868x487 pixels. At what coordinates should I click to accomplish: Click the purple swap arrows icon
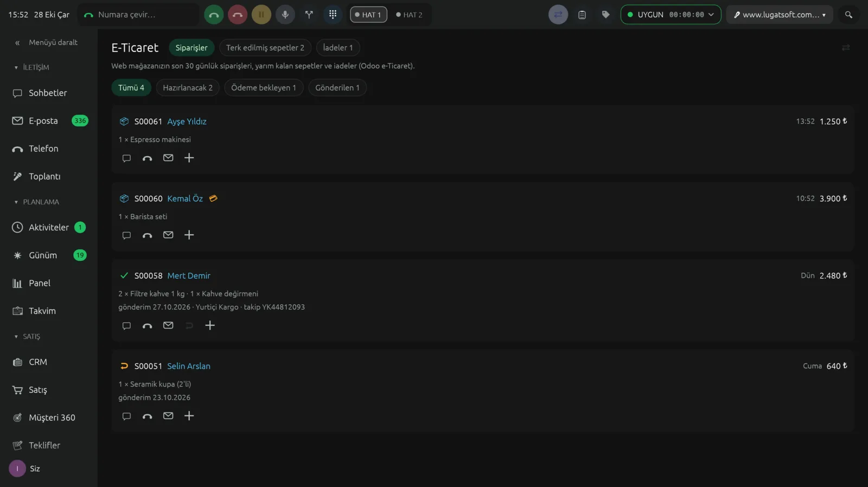558,15
